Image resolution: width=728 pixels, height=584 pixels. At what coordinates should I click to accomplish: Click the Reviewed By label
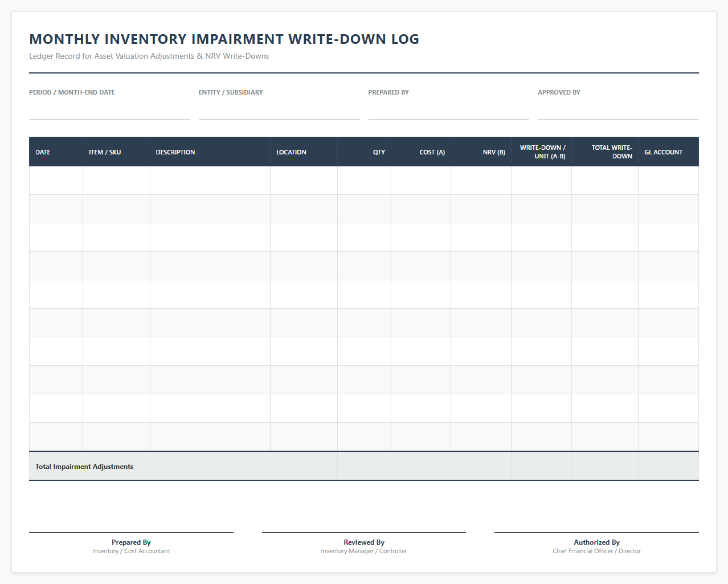[364, 542]
